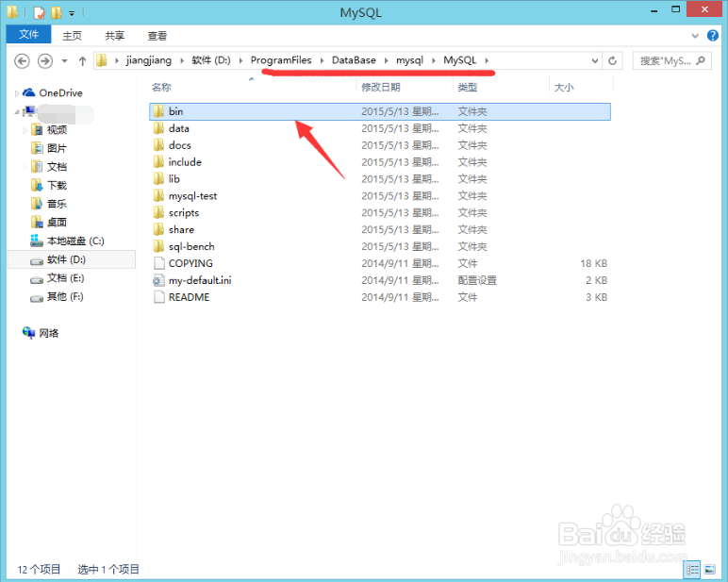
Task: Expand the OneDrive tree node
Action: click(17, 93)
